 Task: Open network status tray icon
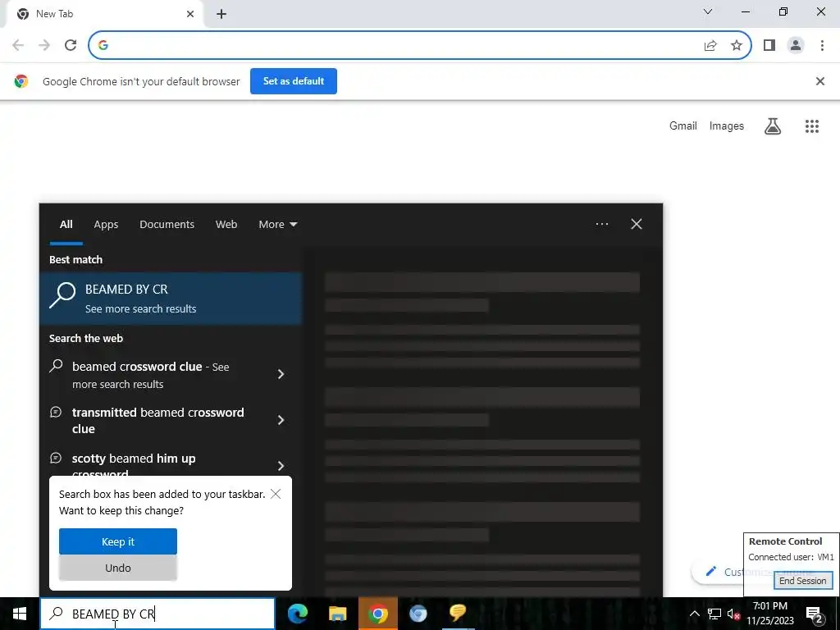[714, 614]
